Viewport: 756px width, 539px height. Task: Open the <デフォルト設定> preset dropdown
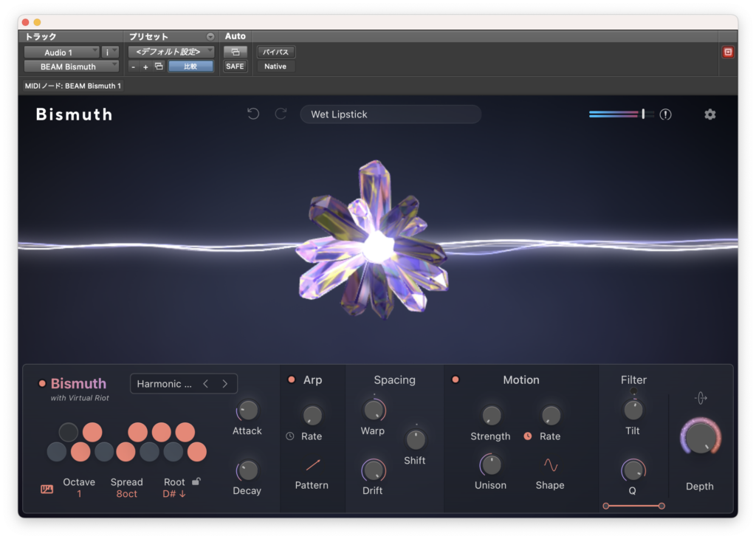(x=171, y=52)
